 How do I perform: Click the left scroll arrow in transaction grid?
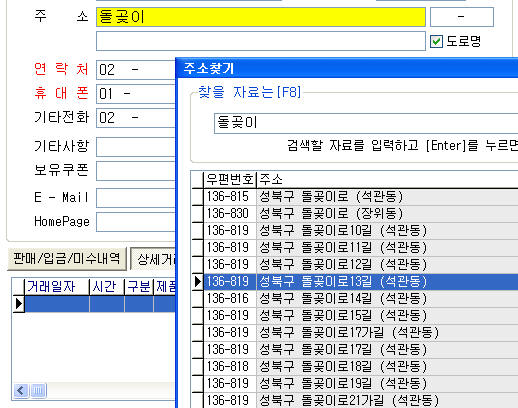pos(21,390)
